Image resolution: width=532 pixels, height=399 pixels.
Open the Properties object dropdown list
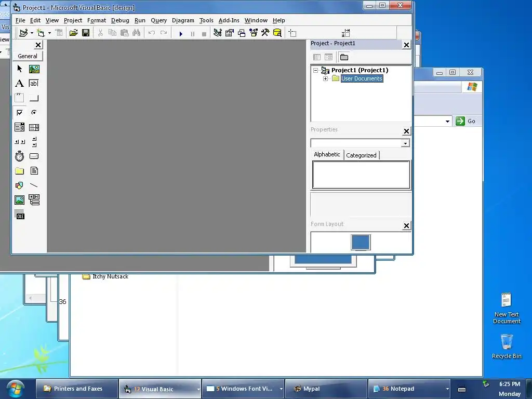click(405, 143)
